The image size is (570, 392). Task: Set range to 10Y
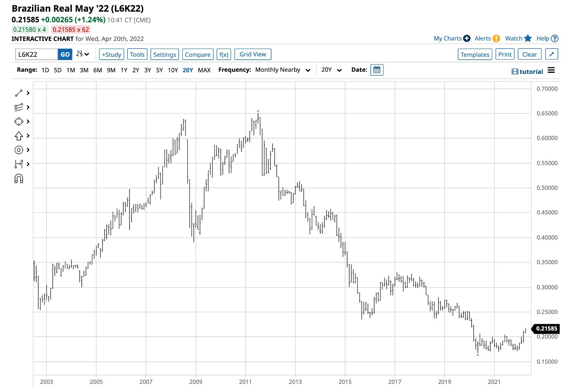tap(173, 70)
